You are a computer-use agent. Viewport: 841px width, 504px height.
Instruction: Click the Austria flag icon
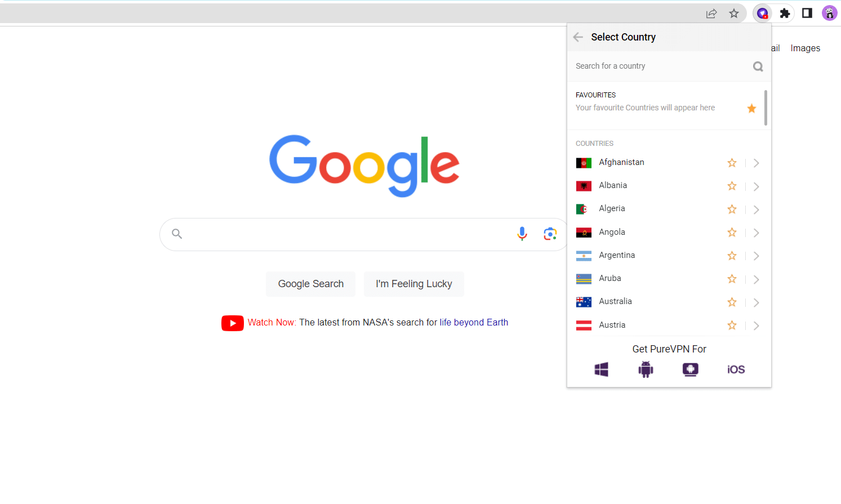coord(584,325)
